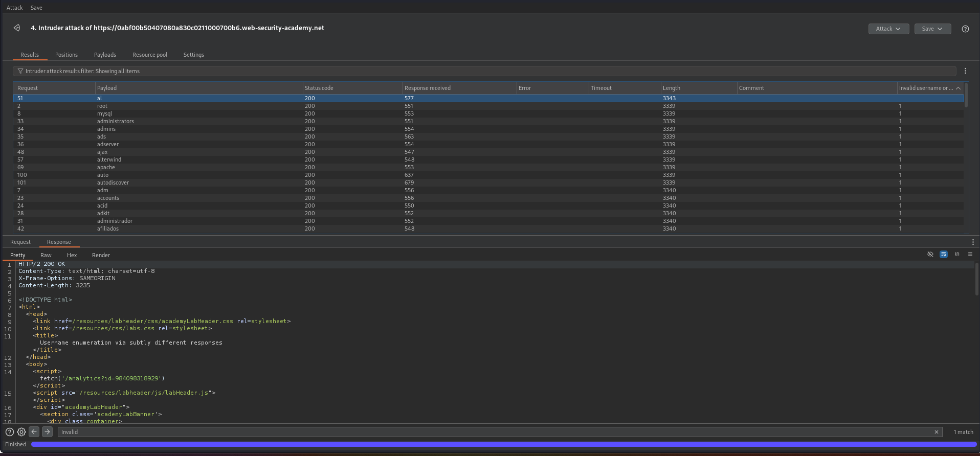This screenshot has width=980, height=456.
Task: Jump to the next search match
Action: (47, 432)
